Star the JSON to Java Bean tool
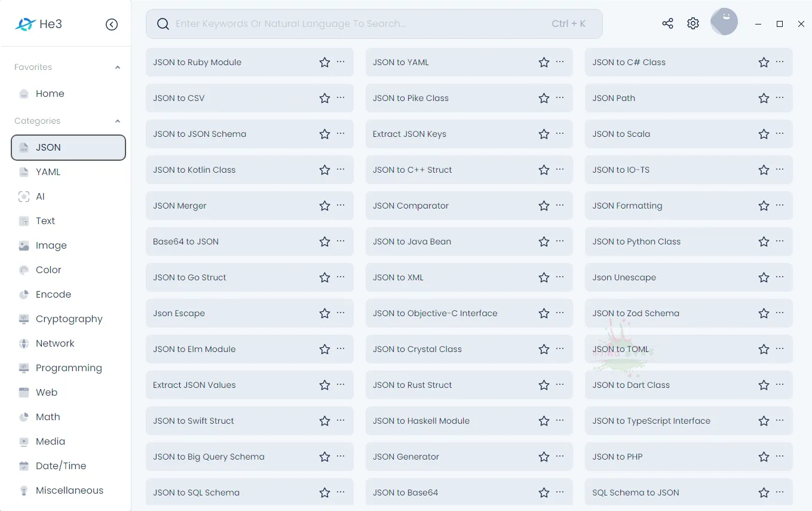 (x=544, y=241)
